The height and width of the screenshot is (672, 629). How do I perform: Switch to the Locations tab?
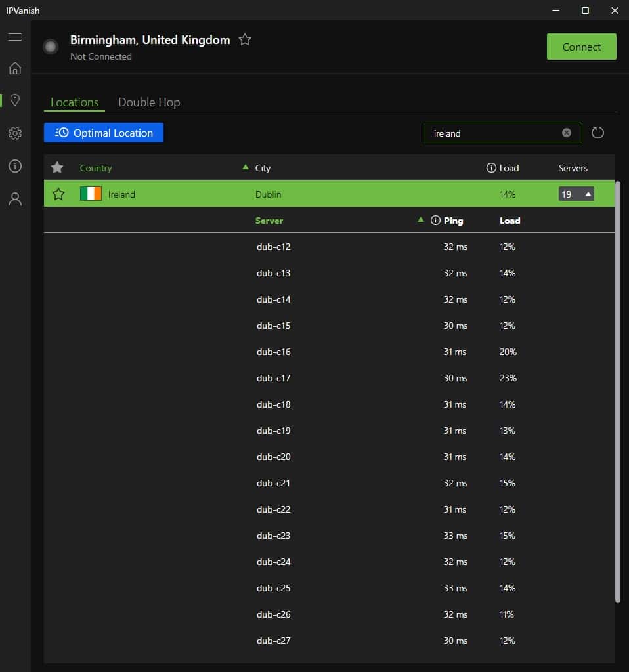tap(75, 102)
